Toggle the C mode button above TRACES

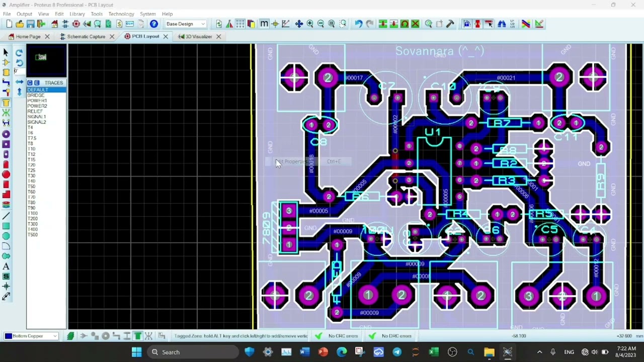(30, 83)
